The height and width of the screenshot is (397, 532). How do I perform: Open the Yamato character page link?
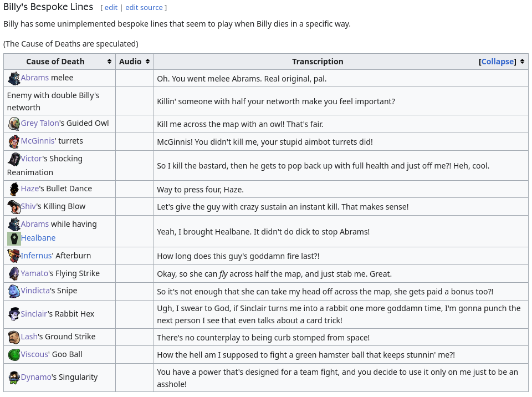pos(34,273)
